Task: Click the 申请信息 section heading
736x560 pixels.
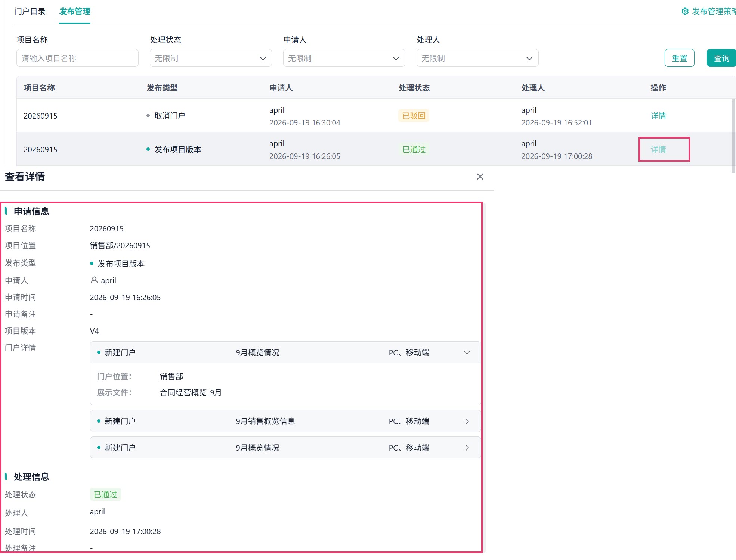Action: [31, 211]
